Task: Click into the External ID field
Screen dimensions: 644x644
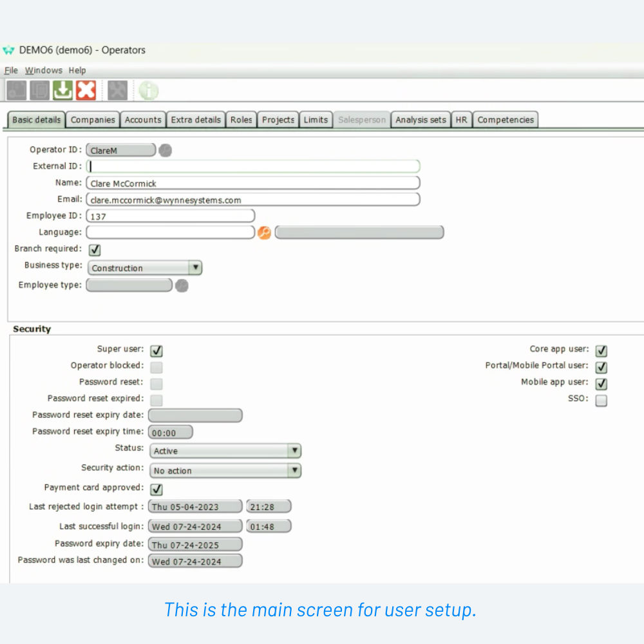Action: coord(253,166)
